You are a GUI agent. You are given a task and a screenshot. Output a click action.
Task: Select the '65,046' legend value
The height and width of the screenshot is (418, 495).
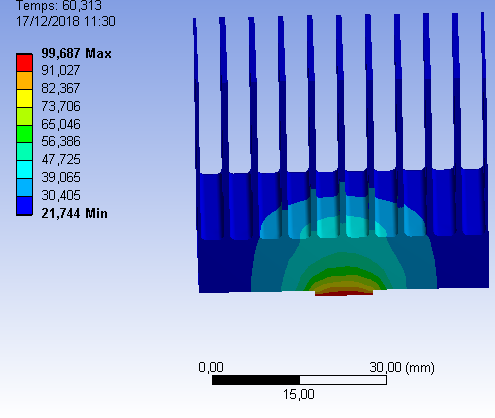[x=61, y=124]
